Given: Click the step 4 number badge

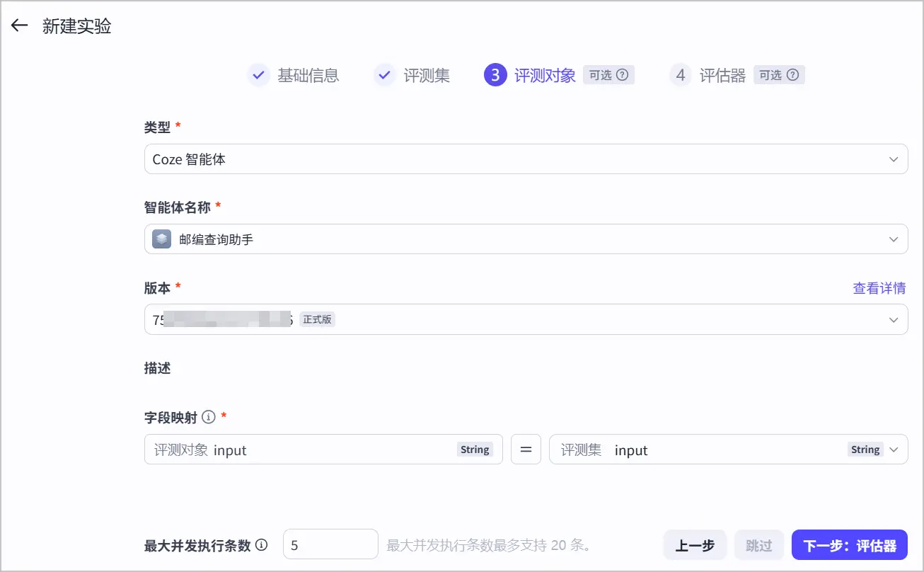Looking at the screenshot, I should [681, 75].
